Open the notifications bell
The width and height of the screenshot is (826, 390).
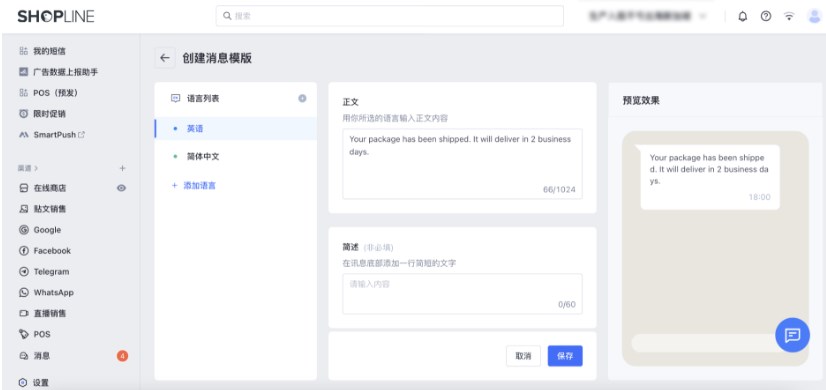[x=743, y=16]
